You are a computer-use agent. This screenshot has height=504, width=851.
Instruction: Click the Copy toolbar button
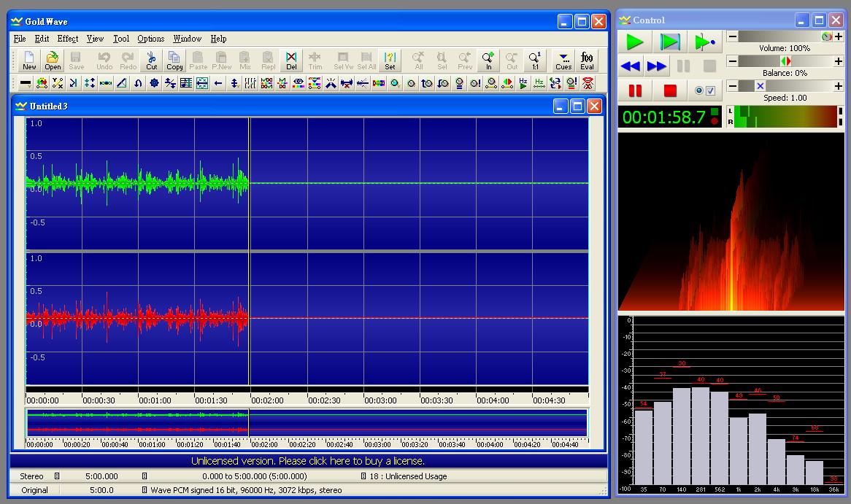tap(174, 61)
